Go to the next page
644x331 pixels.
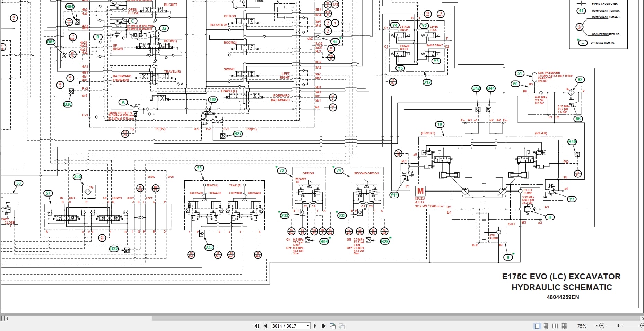tap(315, 326)
